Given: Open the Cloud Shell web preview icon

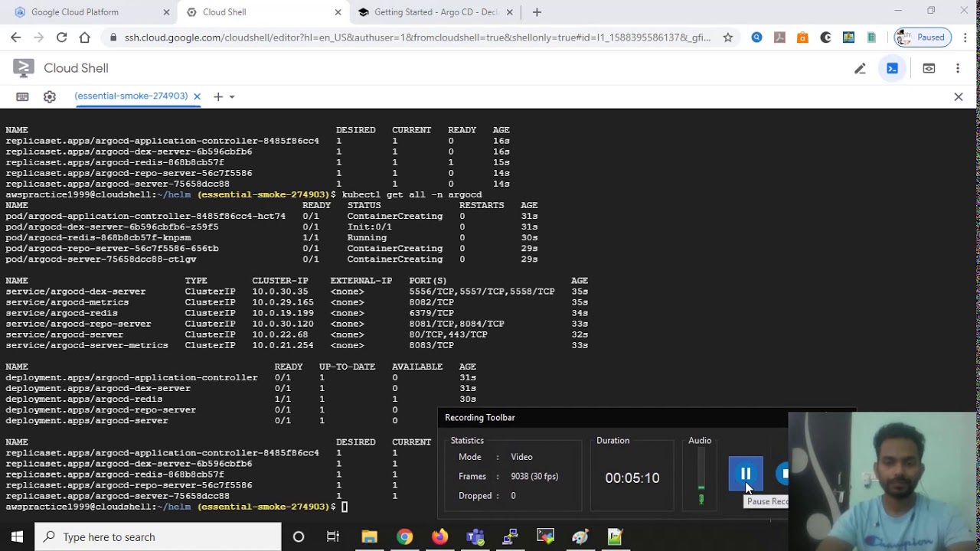Looking at the screenshot, I should coord(929,68).
